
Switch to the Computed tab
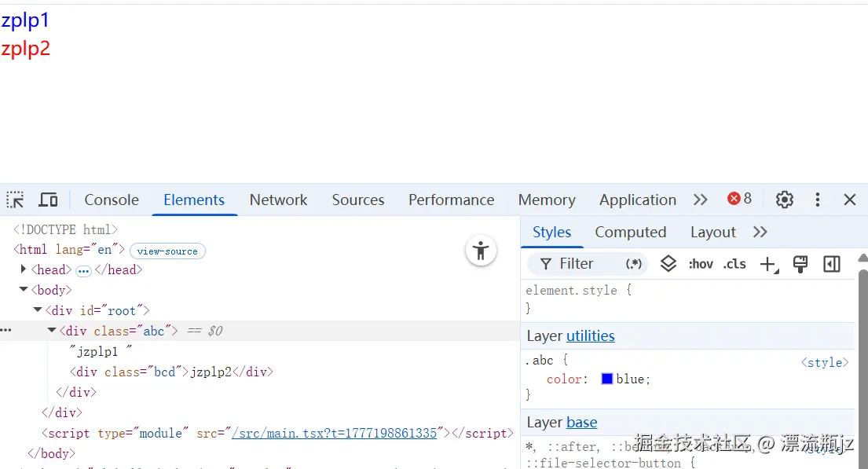pos(631,232)
